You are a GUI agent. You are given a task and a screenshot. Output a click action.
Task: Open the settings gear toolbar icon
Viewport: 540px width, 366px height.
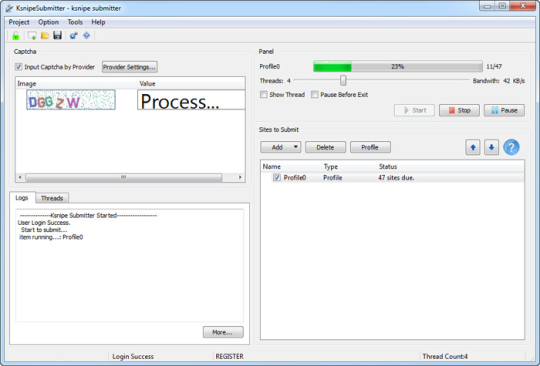point(73,35)
